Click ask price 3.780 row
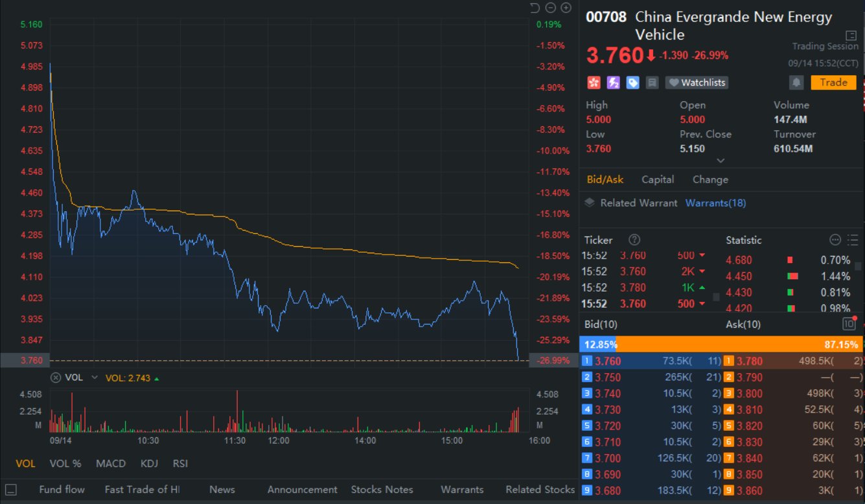 [793, 361]
